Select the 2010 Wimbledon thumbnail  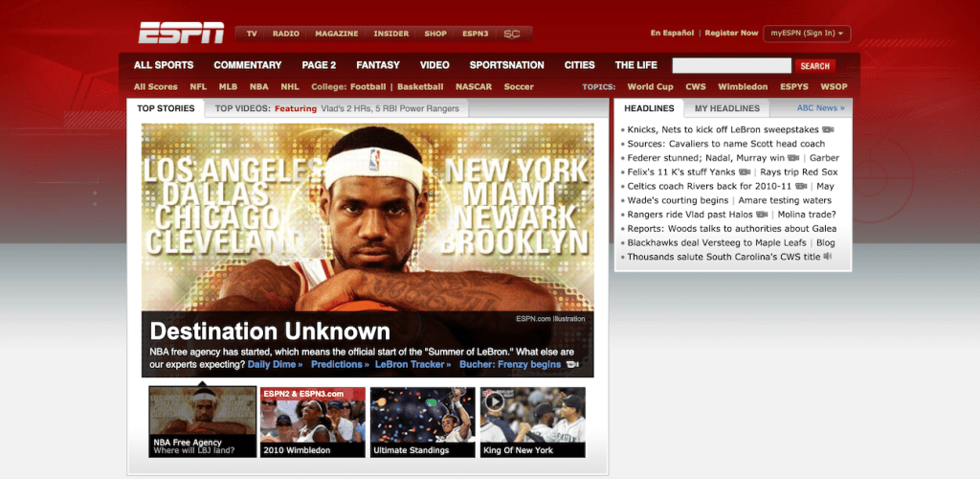(314, 422)
